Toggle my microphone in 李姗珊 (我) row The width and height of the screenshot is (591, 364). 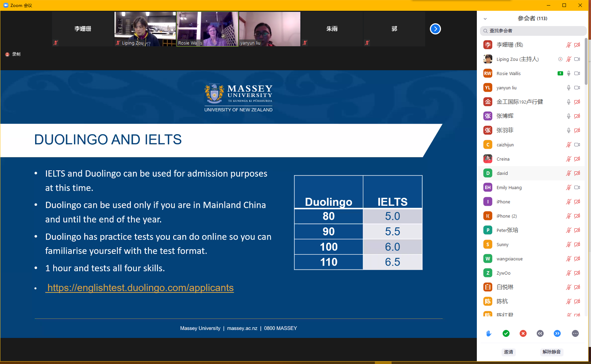point(568,45)
